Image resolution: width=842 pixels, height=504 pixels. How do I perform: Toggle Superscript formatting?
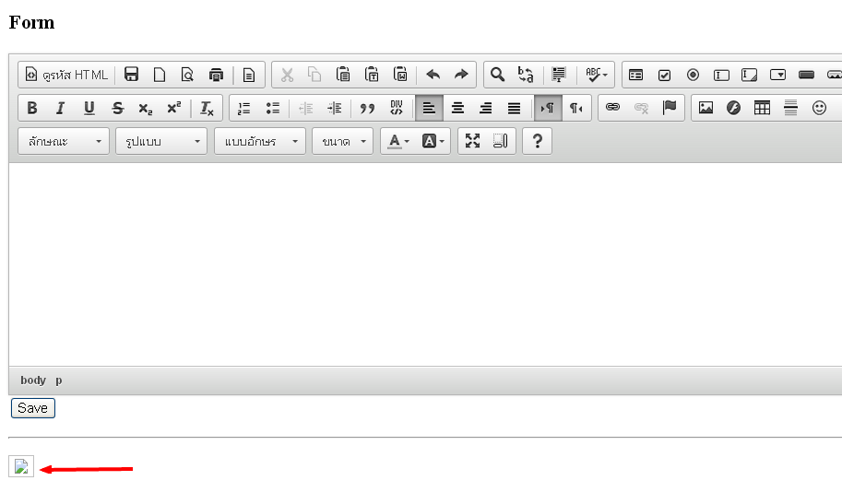click(174, 108)
